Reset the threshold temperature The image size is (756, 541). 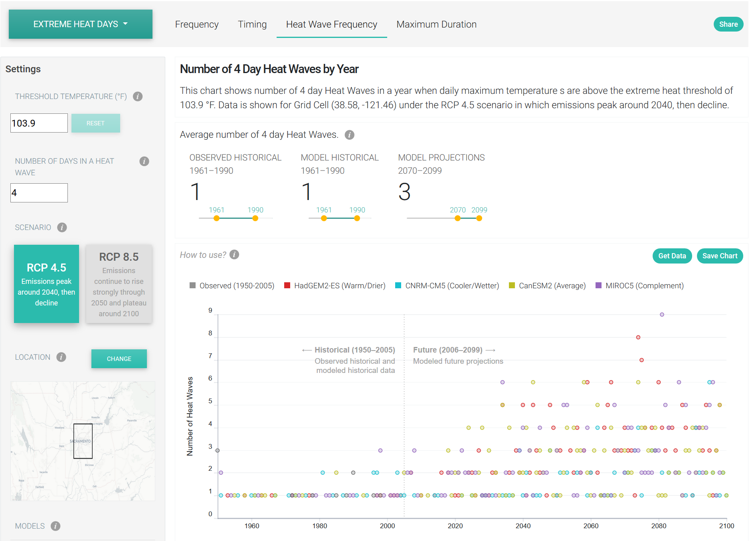coord(95,123)
